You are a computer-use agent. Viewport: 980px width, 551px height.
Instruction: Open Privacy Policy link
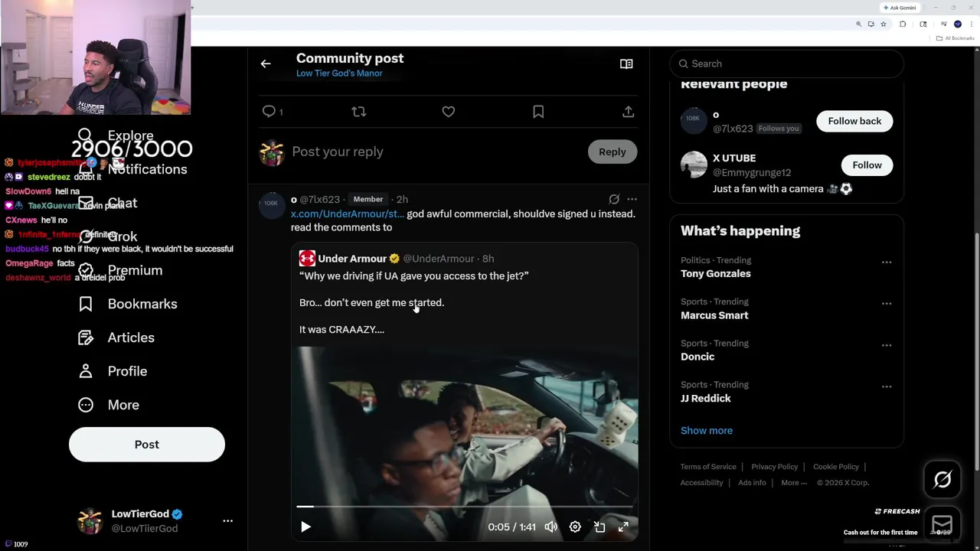point(775,467)
